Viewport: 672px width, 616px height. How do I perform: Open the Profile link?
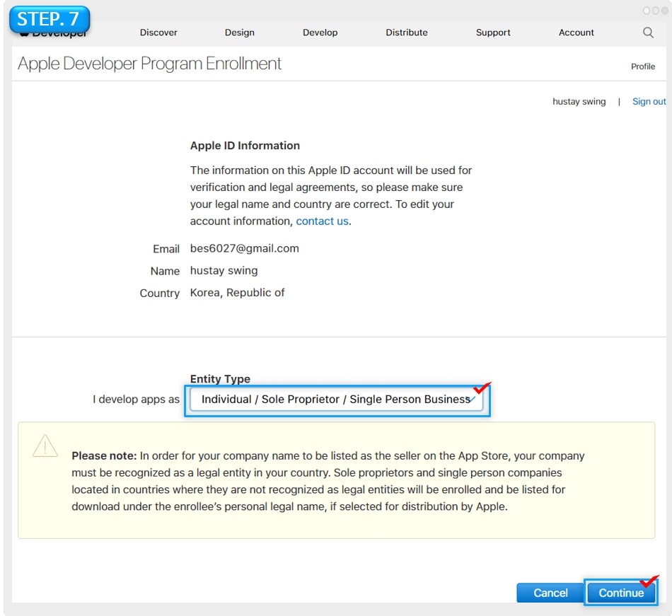tap(643, 66)
